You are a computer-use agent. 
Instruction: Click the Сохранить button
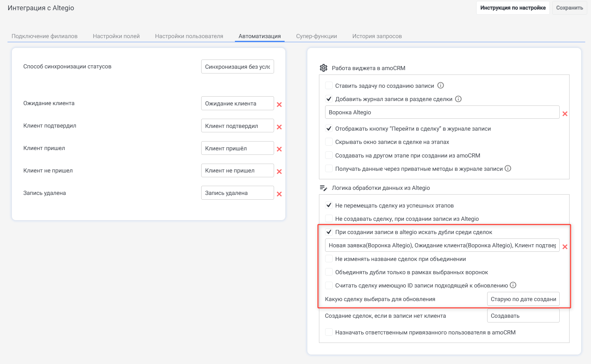point(570,8)
